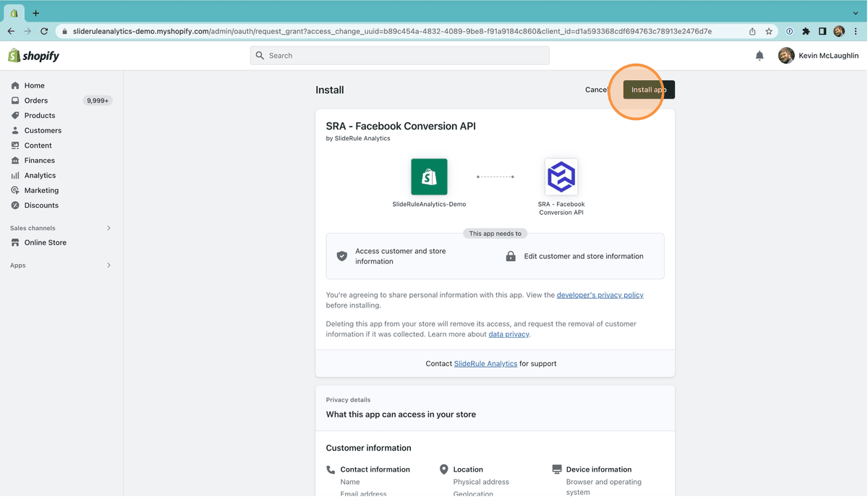868x497 pixels.
Task: Open the Kevin McLaughlin account menu
Action: [x=818, y=56]
